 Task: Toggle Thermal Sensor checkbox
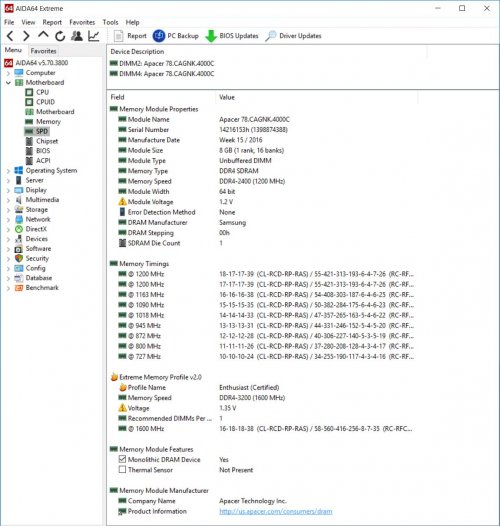(122, 470)
